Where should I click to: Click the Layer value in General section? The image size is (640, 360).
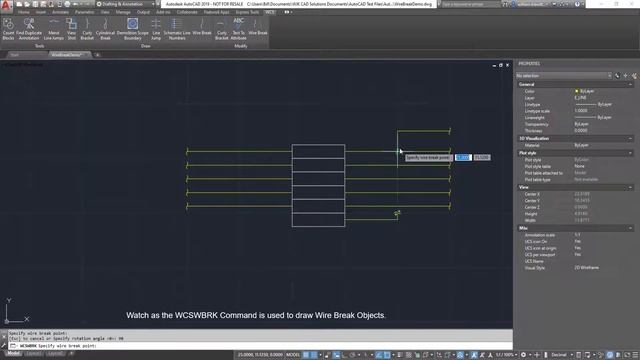[580, 98]
